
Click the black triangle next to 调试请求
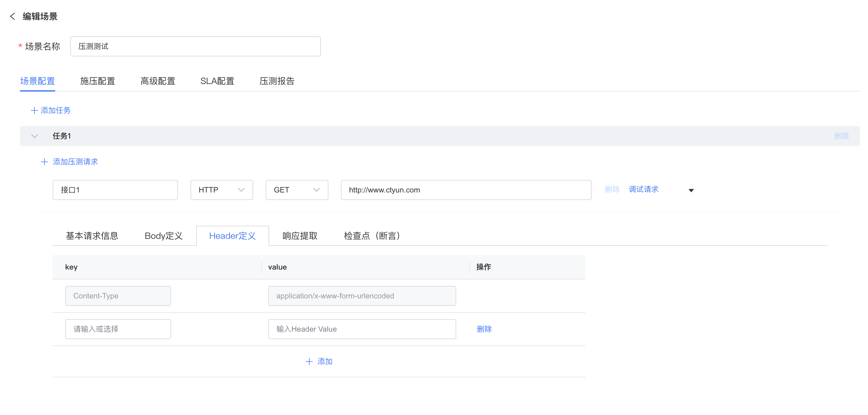pyautogui.click(x=691, y=191)
